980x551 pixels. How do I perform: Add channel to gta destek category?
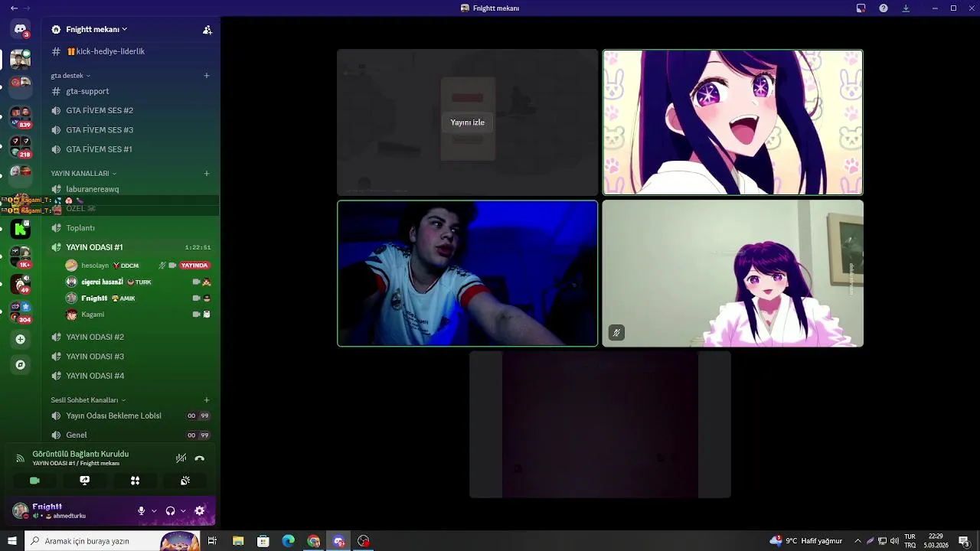point(207,75)
